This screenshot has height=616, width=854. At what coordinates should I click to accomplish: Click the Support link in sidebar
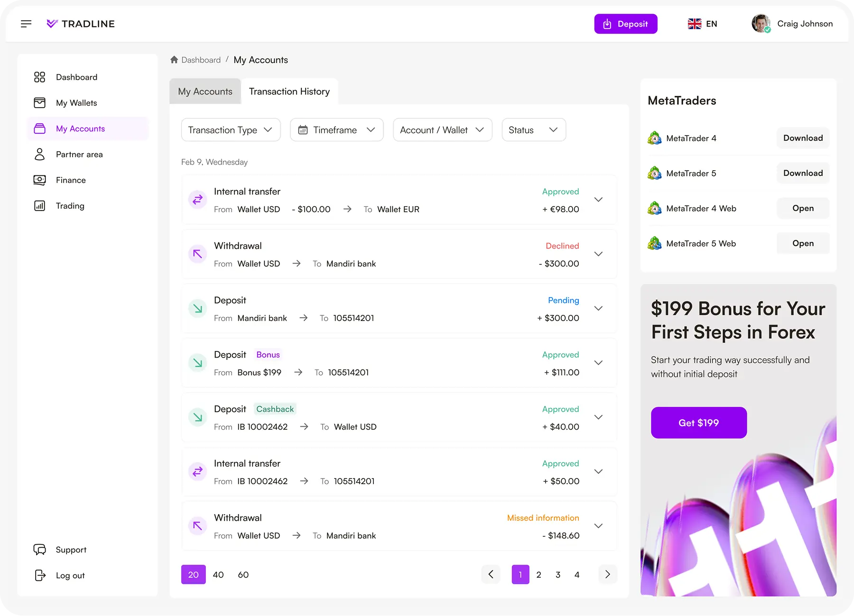coord(71,550)
